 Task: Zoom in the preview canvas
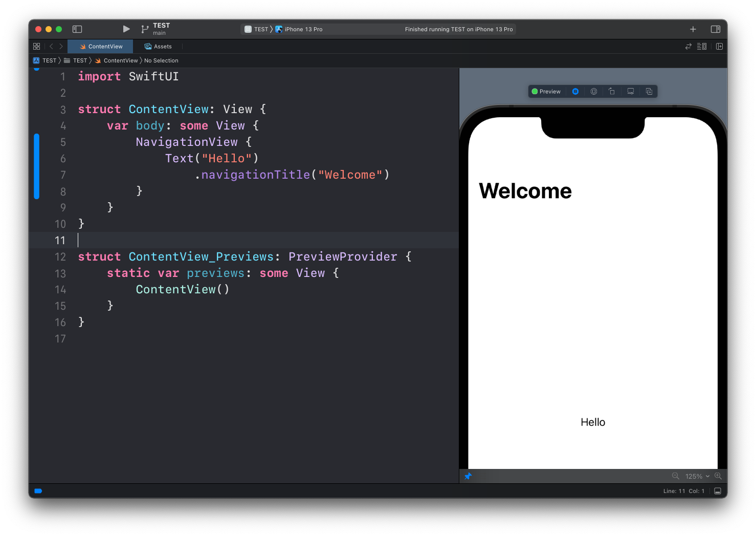[x=718, y=476]
